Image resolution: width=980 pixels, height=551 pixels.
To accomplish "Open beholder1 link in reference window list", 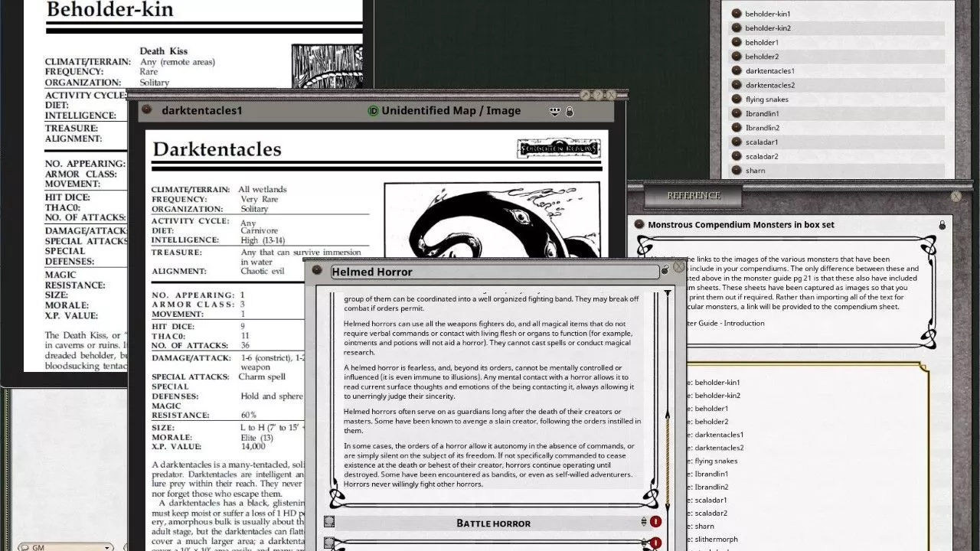I will click(x=711, y=409).
